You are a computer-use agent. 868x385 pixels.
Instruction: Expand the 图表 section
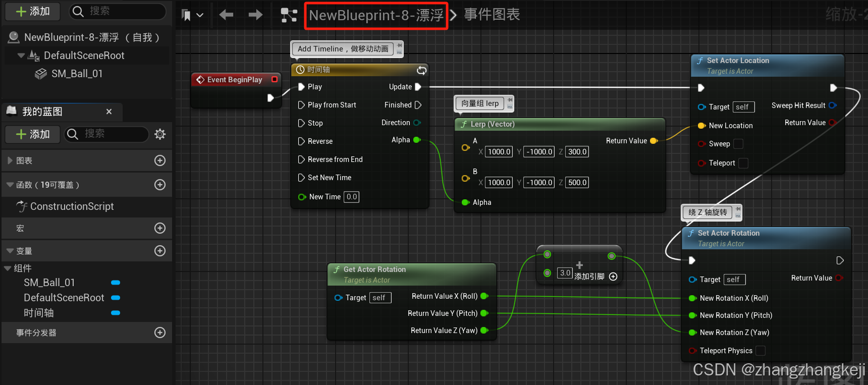(x=10, y=160)
